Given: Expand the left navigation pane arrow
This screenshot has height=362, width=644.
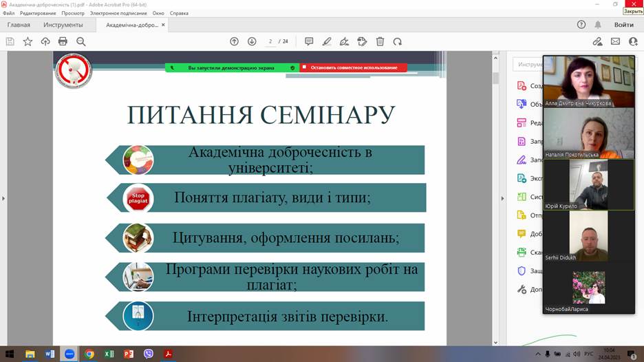Looking at the screenshot, I should click(x=3, y=198).
